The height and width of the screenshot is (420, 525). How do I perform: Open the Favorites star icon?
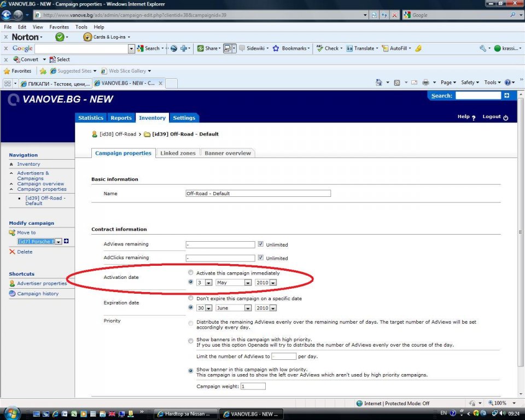pyautogui.click(x=7, y=71)
